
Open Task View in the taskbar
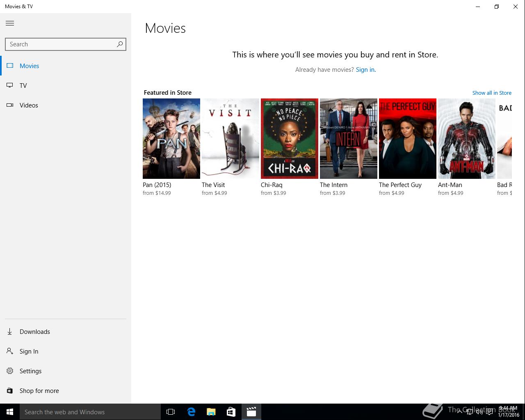(171, 412)
